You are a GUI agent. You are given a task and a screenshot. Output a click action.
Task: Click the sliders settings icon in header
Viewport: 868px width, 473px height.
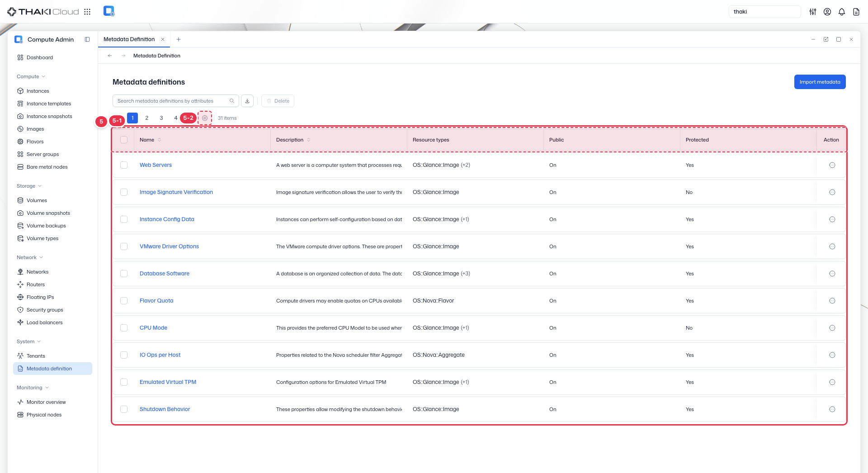point(812,12)
